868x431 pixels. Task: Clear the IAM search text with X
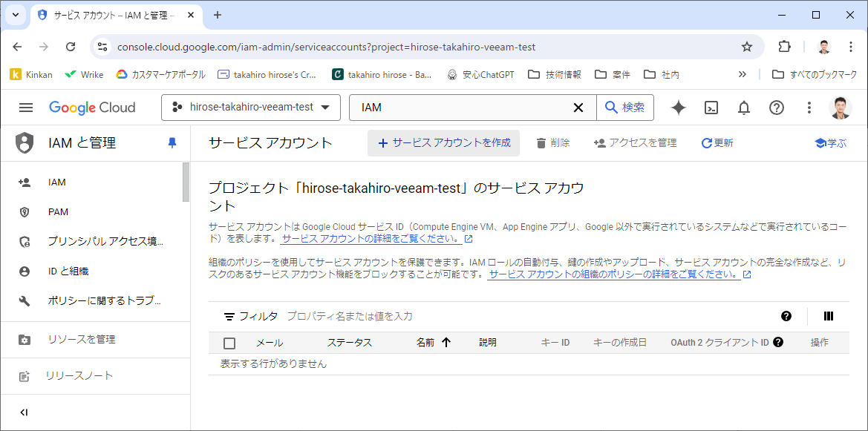(x=578, y=108)
